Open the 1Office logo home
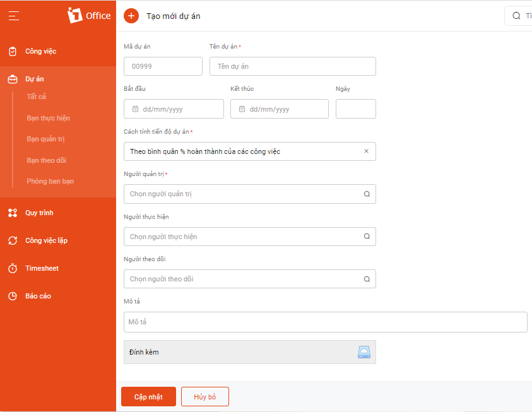 tap(89, 16)
